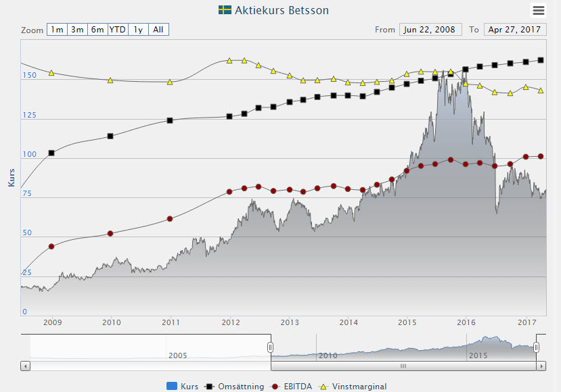Click the 100 y-axis label

(30, 154)
